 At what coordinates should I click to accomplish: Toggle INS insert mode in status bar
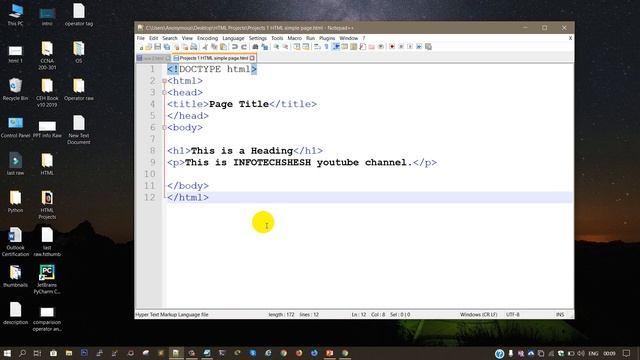click(560, 315)
